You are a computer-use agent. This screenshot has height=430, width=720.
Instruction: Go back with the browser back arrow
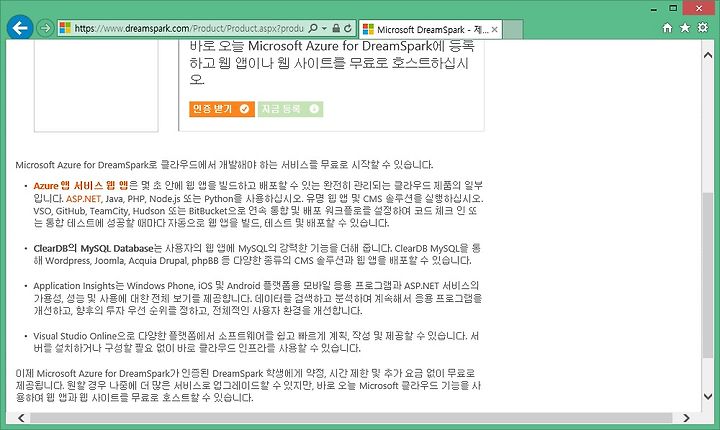pos(20,28)
